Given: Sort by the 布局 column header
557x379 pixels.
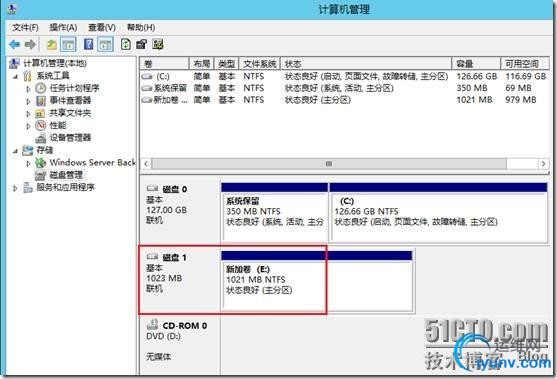Looking at the screenshot, I should [201, 64].
